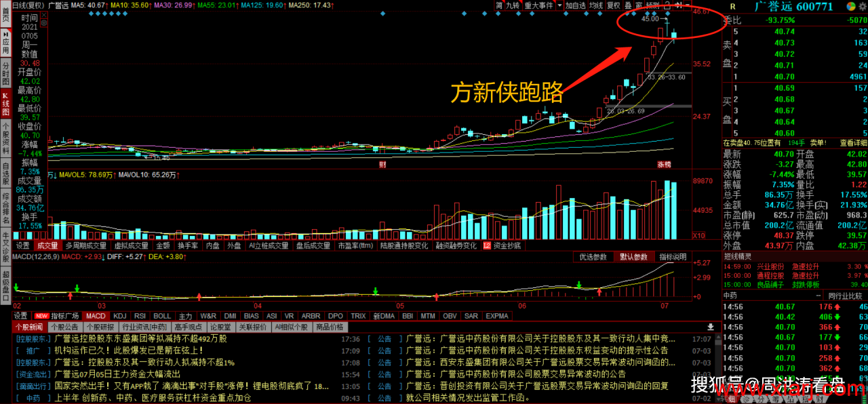The image size is (868, 404).
Task: Open 综合排名 in left sidebar
Action: pos(5,209)
